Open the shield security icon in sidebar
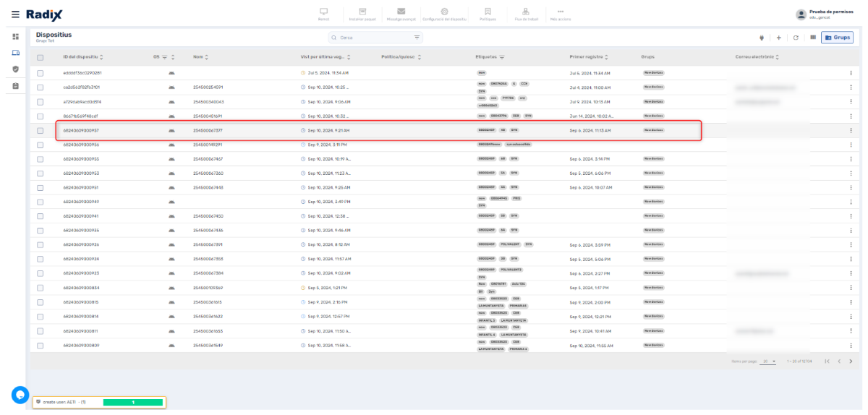 coord(15,69)
